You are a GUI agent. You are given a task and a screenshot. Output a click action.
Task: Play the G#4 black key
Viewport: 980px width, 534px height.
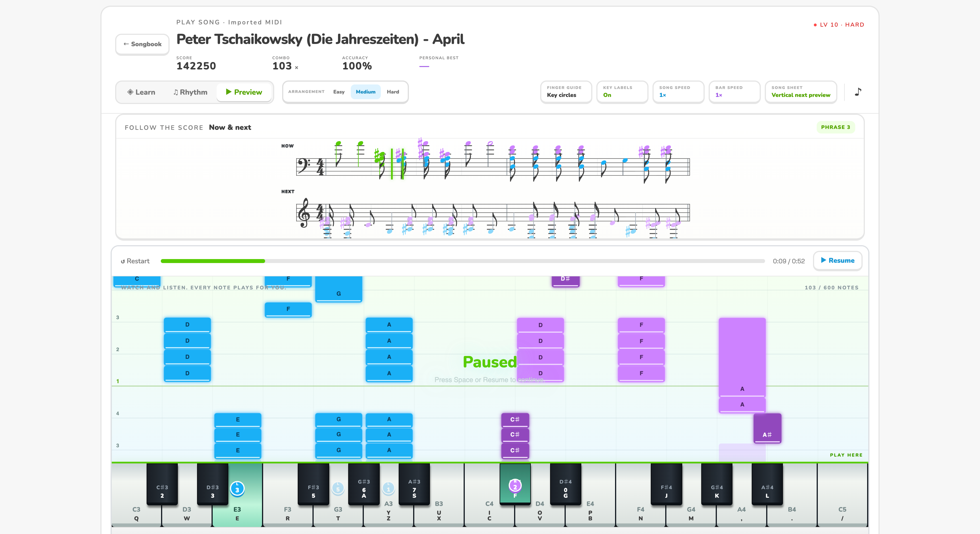(x=717, y=484)
